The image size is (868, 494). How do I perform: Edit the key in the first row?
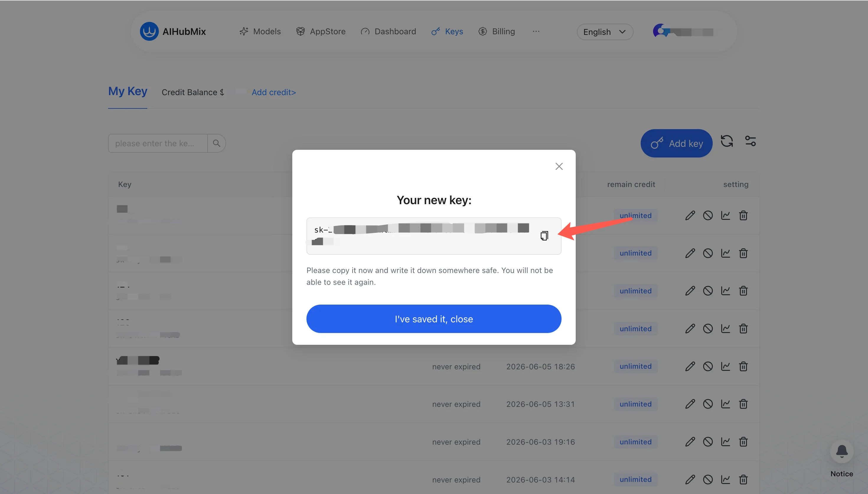click(690, 215)
